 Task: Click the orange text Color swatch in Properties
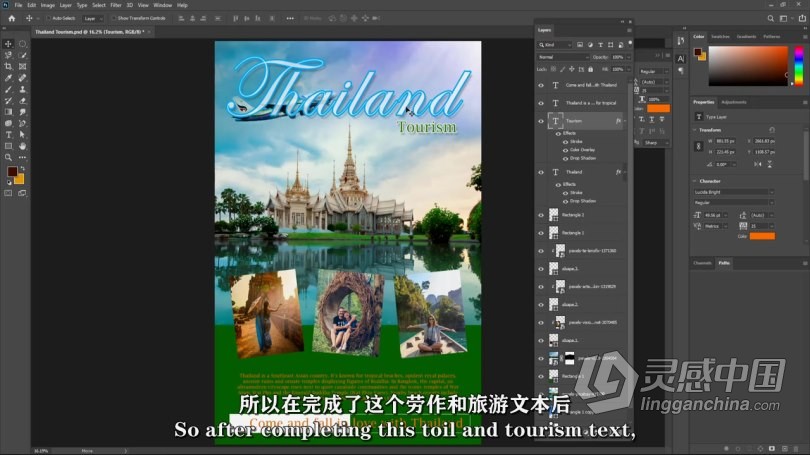coord(762,236)
